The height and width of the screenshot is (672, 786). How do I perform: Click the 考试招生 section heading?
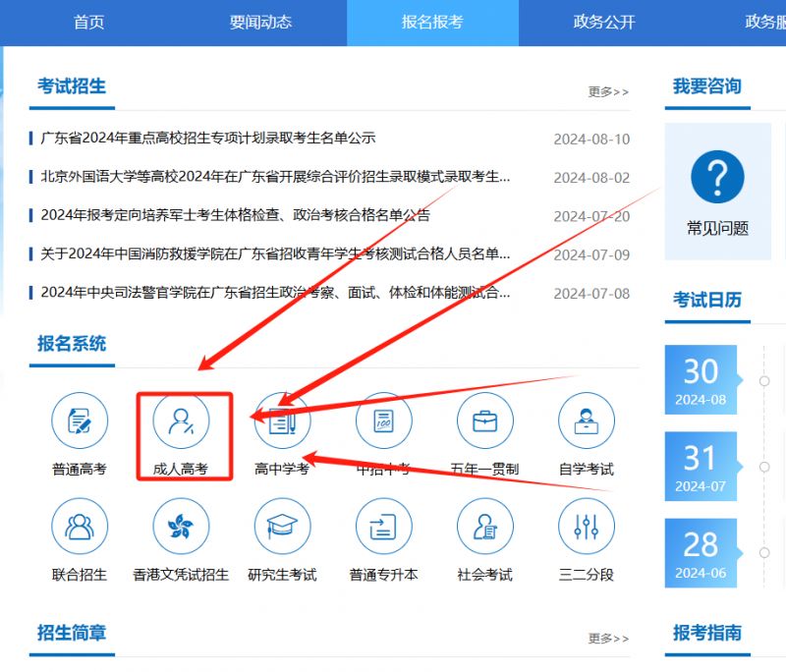(x=72, y=86)
